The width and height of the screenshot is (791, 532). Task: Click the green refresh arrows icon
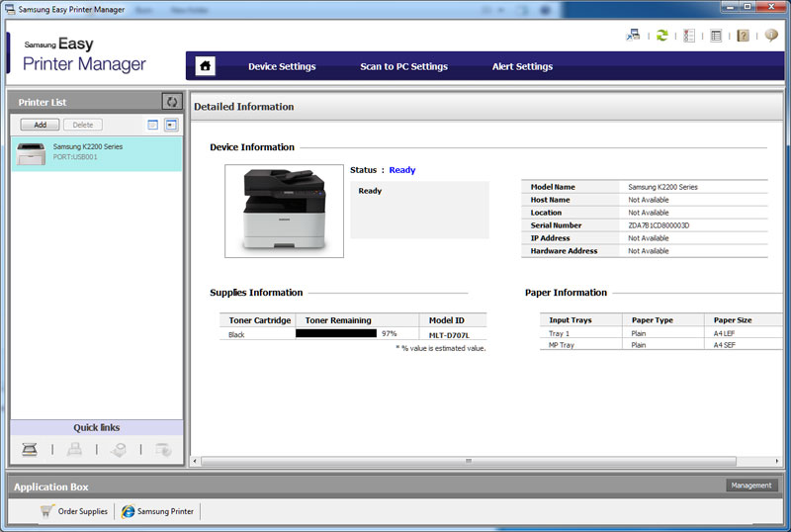point(661,36)
